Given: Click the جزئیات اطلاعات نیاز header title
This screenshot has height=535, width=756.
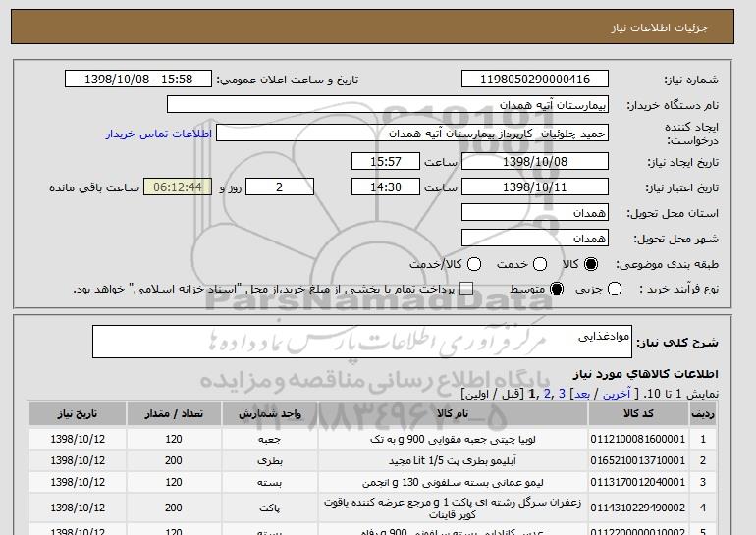Looking at the screenshot, I should click(659, 27).
